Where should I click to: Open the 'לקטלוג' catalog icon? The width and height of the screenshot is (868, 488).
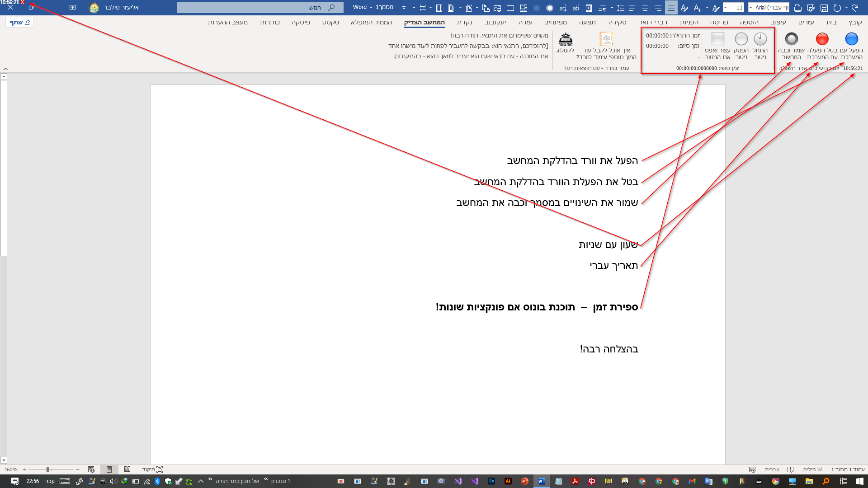(566, 39)
